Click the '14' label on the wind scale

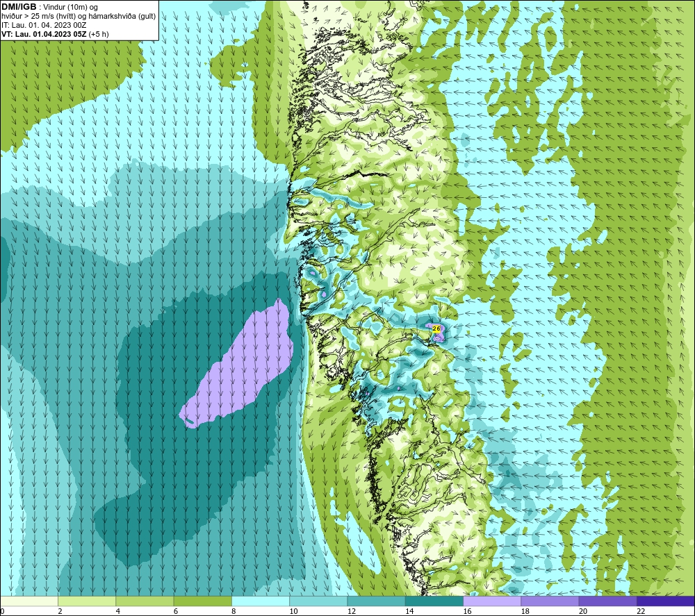coord(409,611)
